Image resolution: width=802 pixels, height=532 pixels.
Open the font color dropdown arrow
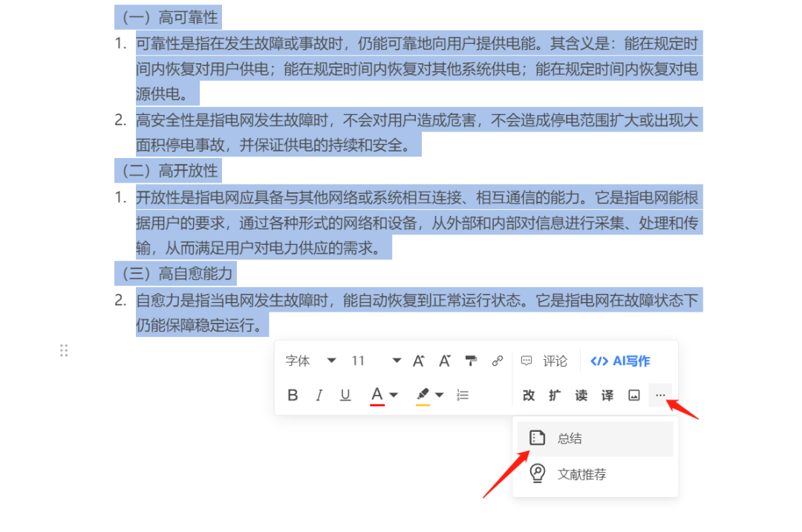[x=394, y=395]
